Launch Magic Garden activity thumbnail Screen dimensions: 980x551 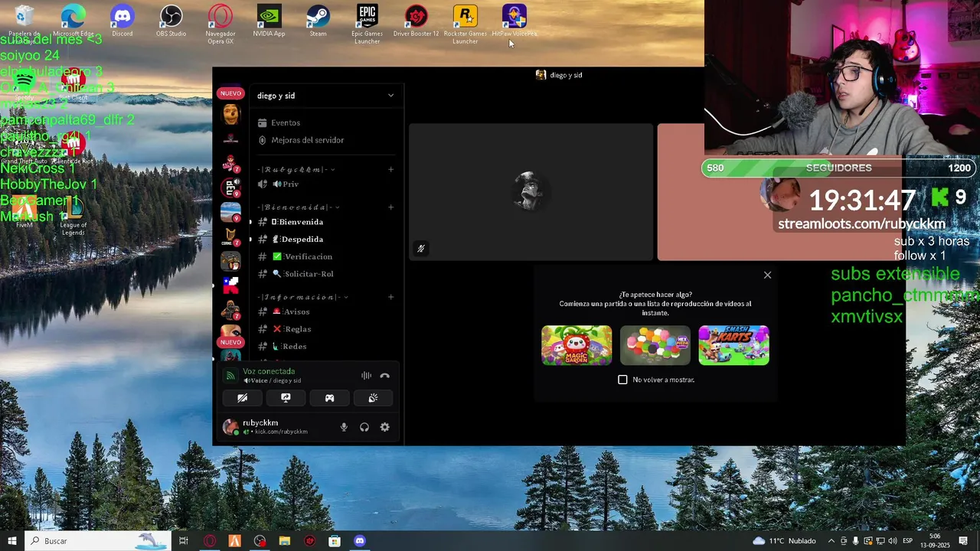pos(577,345)
